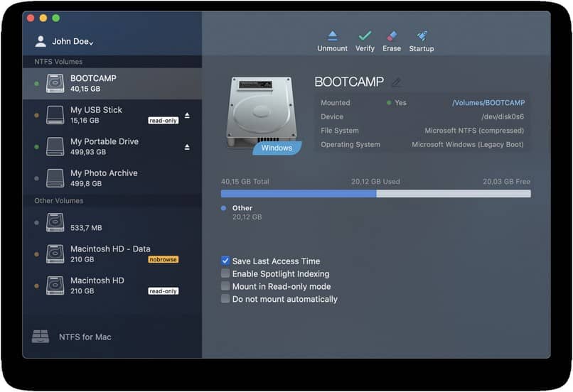Select My Photo Archive volume name
The height and width of the screenshot is (392, 573).
click(x=104, y=173)
